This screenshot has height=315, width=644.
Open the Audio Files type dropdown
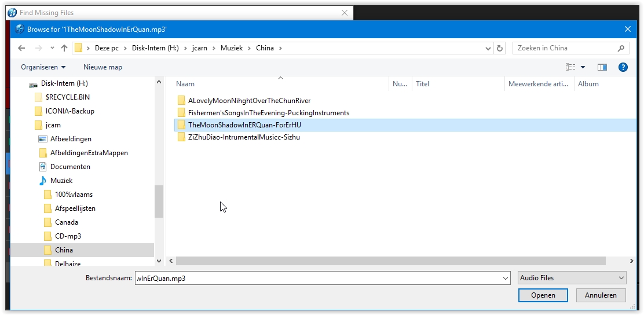[572, 278]
